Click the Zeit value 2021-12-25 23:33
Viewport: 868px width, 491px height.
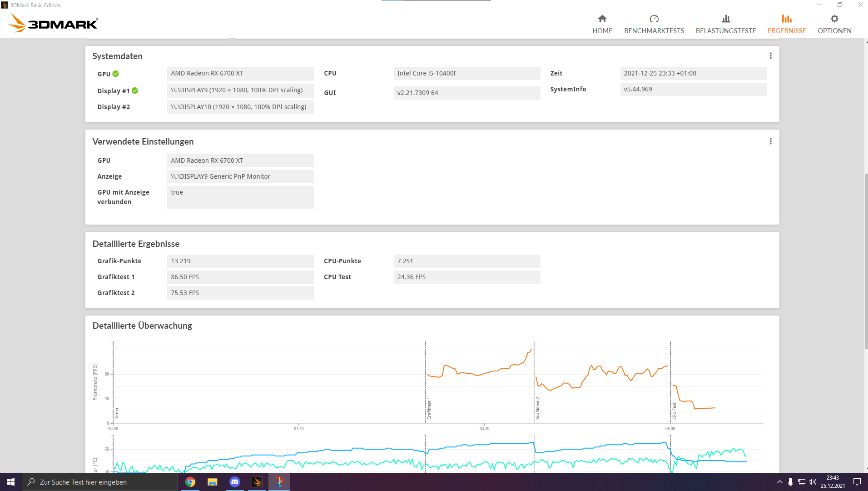click(693, 73)
